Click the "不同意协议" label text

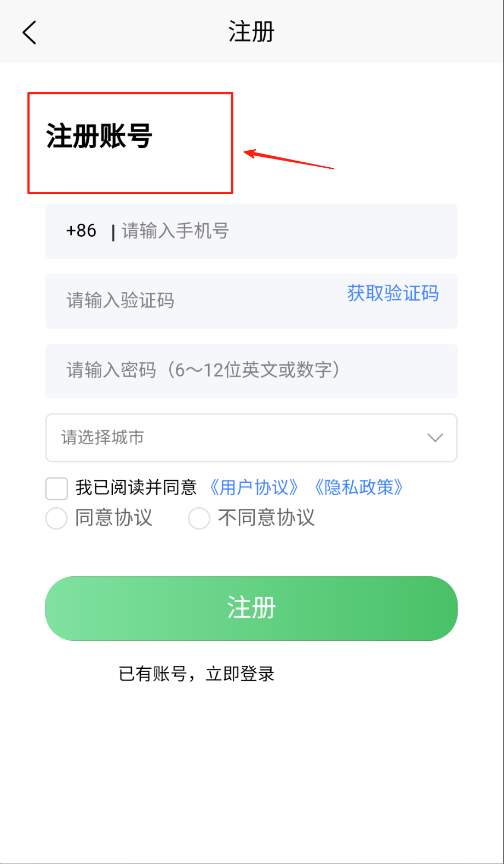[266, 518]
